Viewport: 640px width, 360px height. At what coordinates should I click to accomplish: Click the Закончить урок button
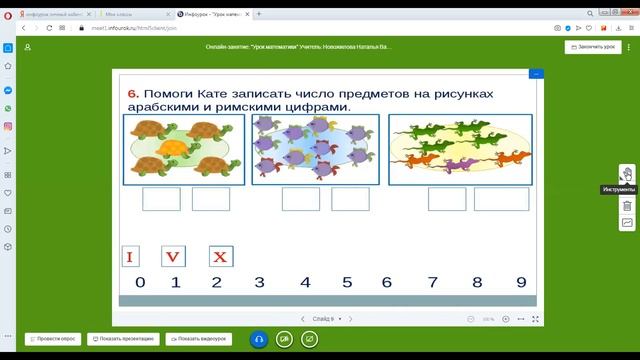click(593, 47)
